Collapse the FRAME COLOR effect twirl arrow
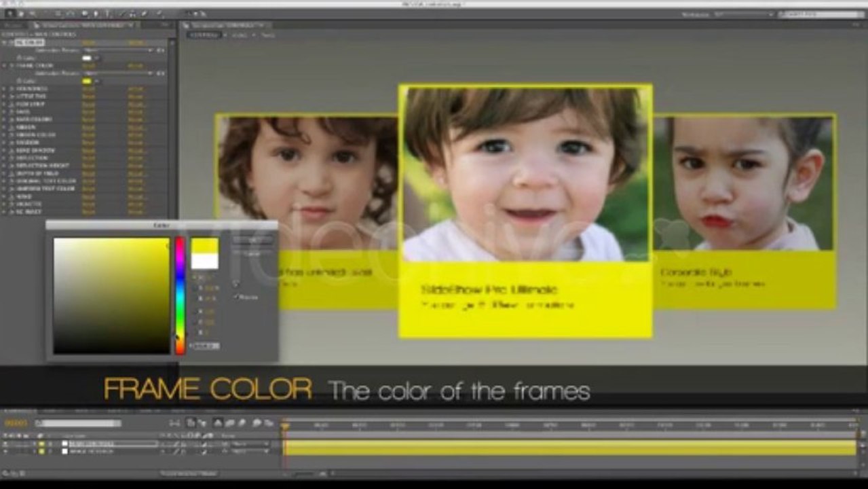Viewport: 868px width, 489px height. click(5, 66)
